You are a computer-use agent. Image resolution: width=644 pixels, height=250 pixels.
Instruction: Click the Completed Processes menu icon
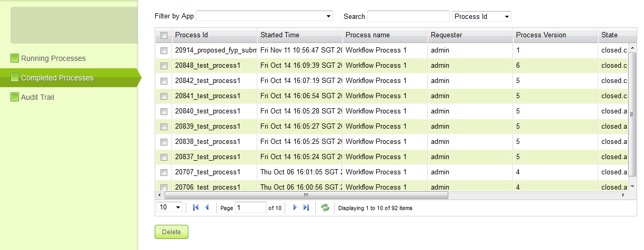click(x=15, y=78)
